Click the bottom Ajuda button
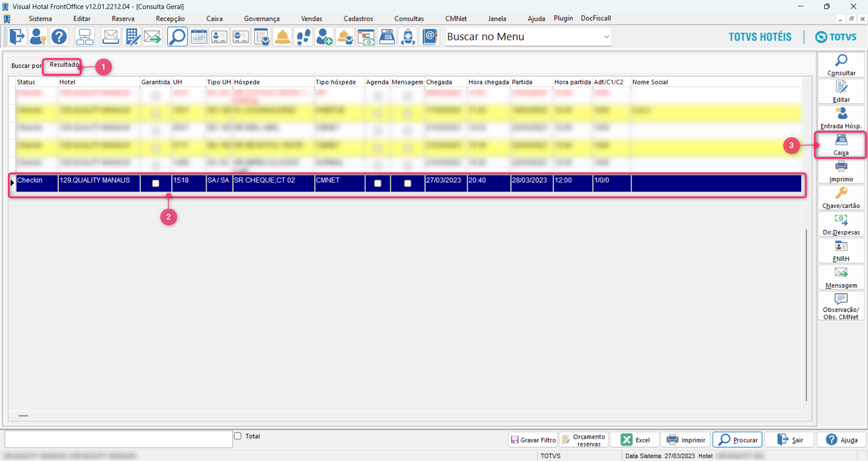 (841, 440)
